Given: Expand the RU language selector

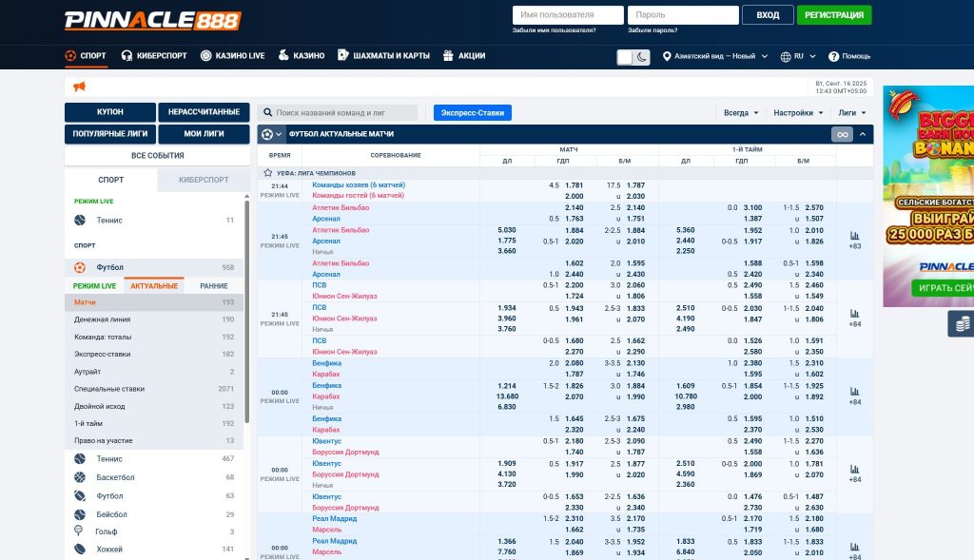Looking at the screenshot, I should pyautogui.click(x=798, y=56).
